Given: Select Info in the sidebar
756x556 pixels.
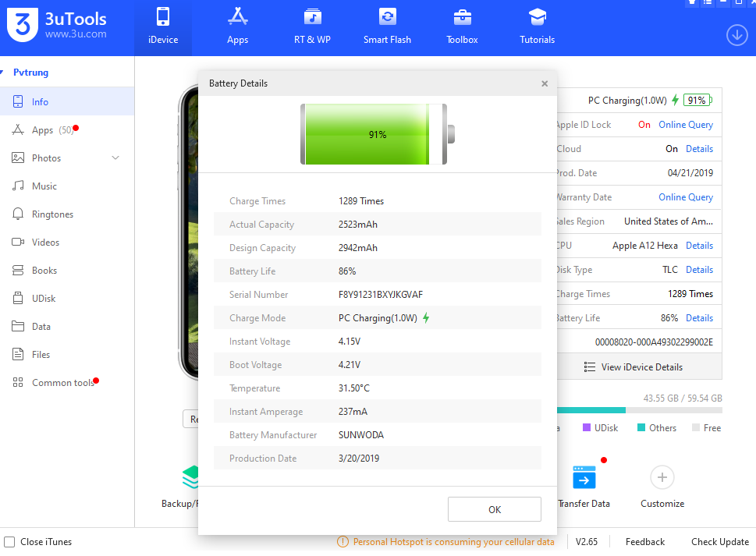Looking at the screenshot, I should point(67,101).
